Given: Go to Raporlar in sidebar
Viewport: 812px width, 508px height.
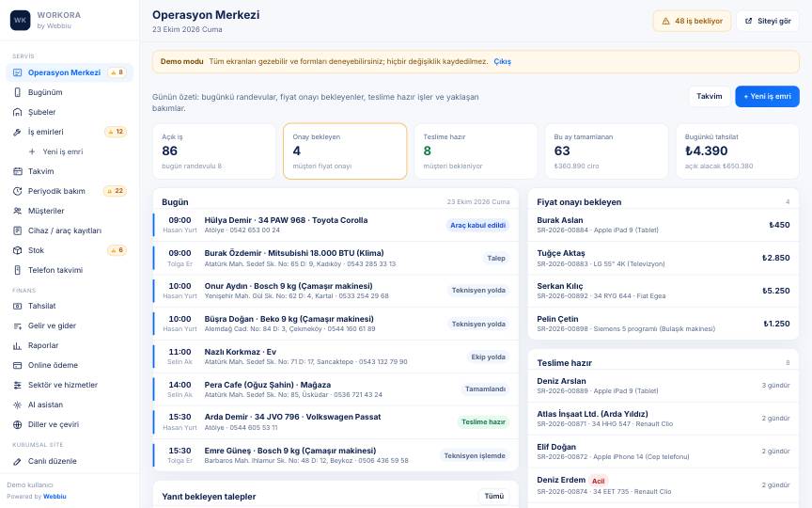Looking at the screenshot, I should click(x=70, y=345).
